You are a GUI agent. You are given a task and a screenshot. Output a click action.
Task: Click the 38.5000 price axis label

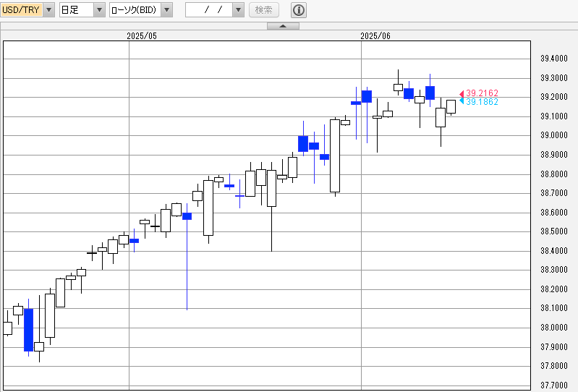[x=554, y=231]
